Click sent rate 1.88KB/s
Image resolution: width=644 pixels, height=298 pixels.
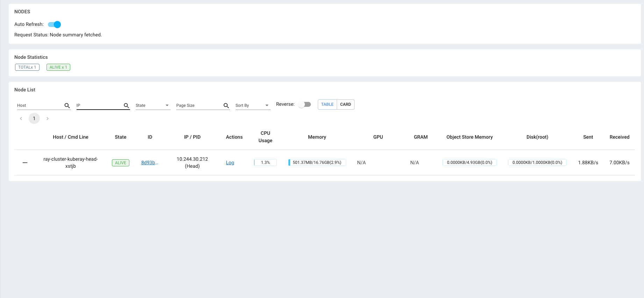click(588, 162)
